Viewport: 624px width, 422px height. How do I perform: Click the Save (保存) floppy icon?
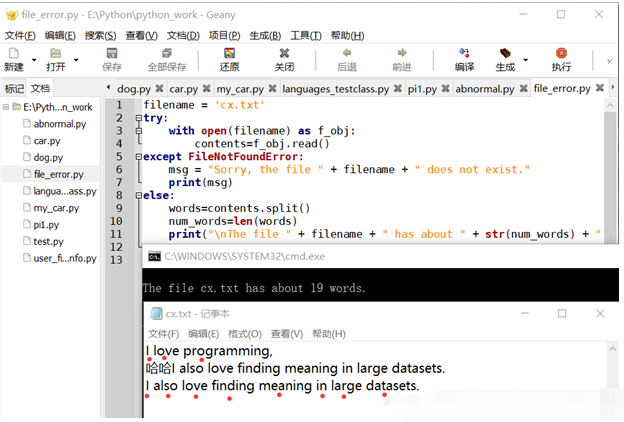[x=112, y=53]
